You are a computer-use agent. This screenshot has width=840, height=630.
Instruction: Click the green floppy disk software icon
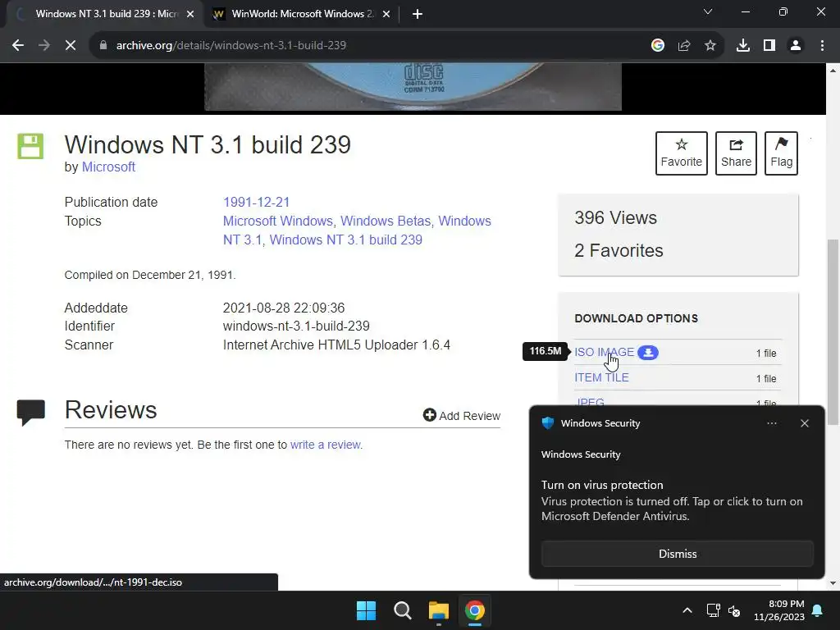pos(30,146)
